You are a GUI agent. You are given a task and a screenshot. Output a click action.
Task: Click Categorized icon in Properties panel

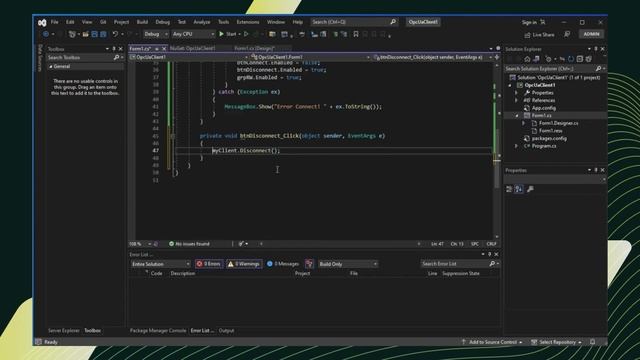coord(509,189)
